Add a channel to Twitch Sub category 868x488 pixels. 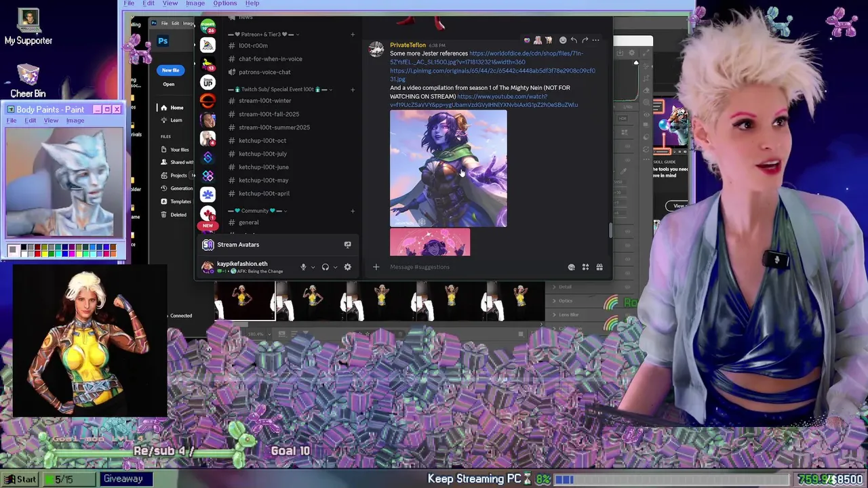click(352, 89)
